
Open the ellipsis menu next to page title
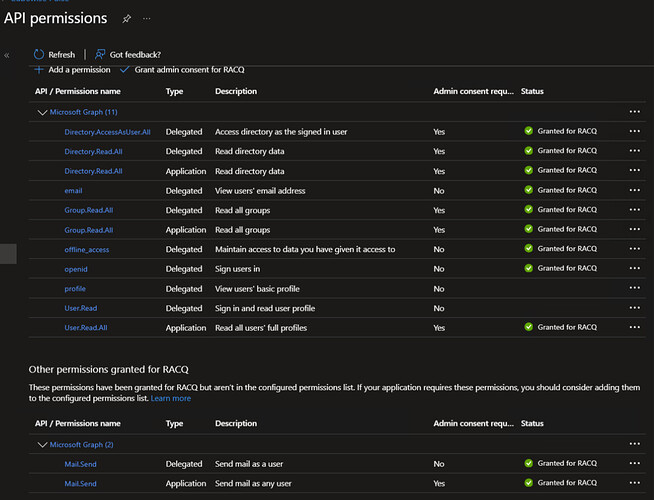[x=148, y=19]
